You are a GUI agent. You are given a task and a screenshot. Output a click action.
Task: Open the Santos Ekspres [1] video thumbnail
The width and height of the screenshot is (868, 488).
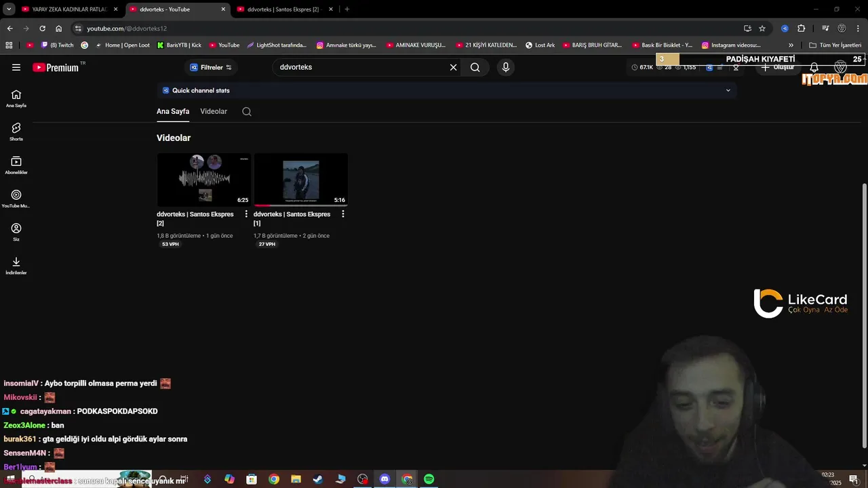[301, 180]
